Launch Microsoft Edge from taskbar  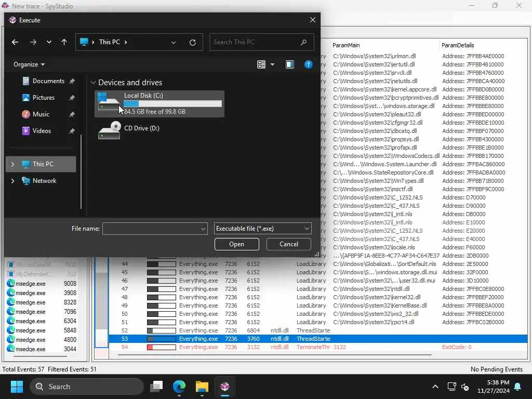pos(179,387)
